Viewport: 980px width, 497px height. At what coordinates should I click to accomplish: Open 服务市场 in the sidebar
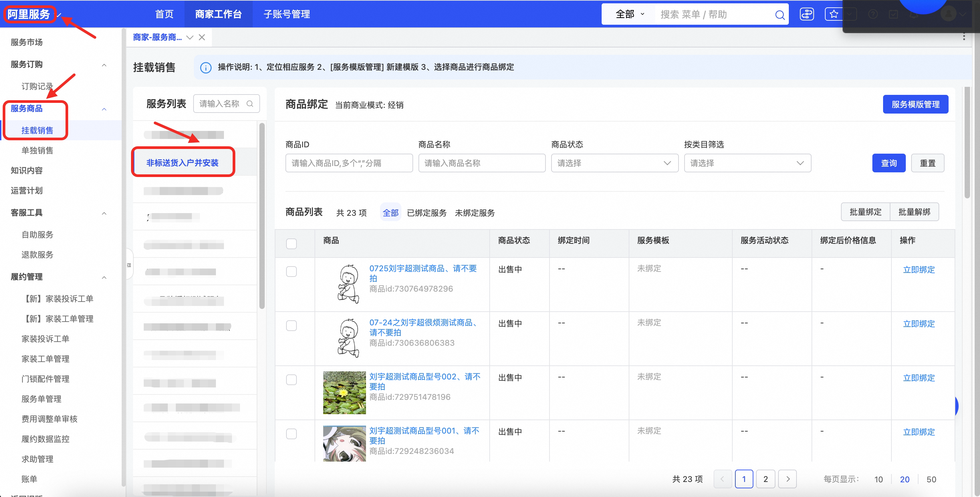click(x=27, y=42)
